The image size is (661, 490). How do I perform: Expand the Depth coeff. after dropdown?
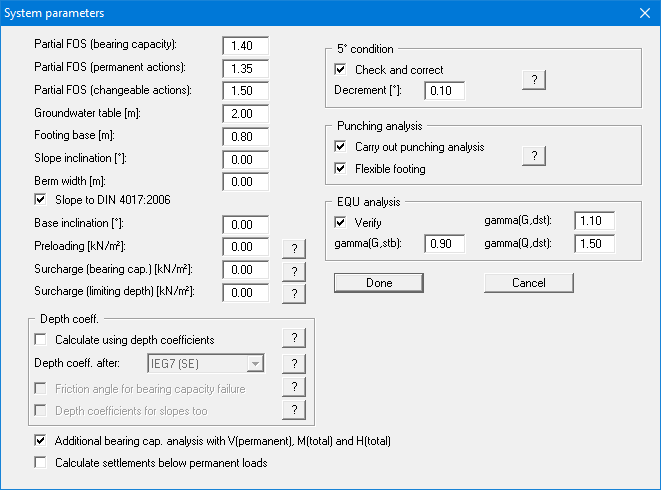tap(256, 364)
